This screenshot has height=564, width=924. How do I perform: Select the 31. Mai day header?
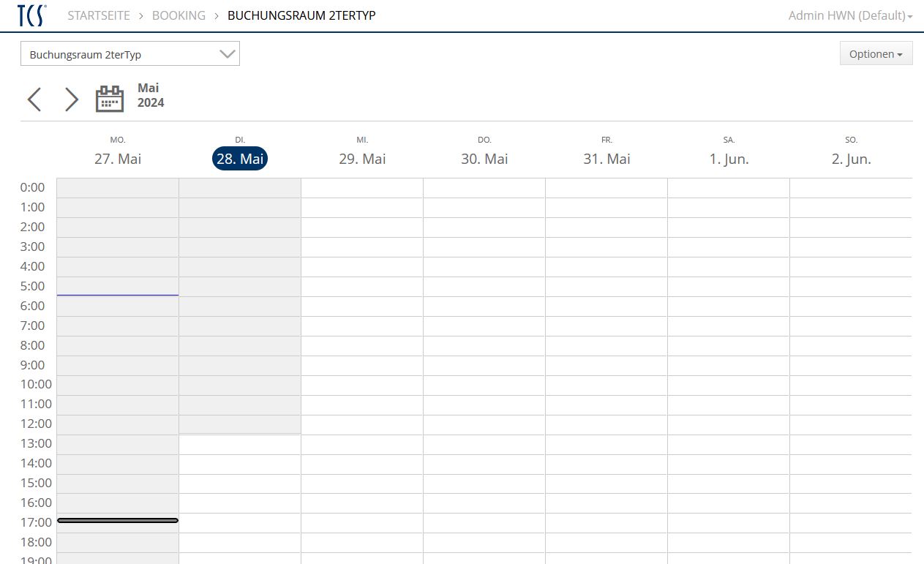click(x=606, y=159)
